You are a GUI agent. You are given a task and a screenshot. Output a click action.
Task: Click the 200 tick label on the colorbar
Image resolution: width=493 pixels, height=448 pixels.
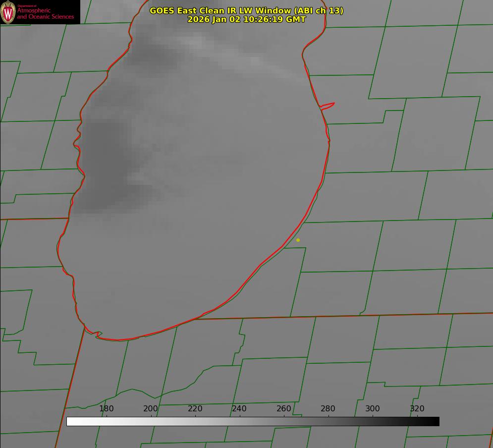coord(151,409)
